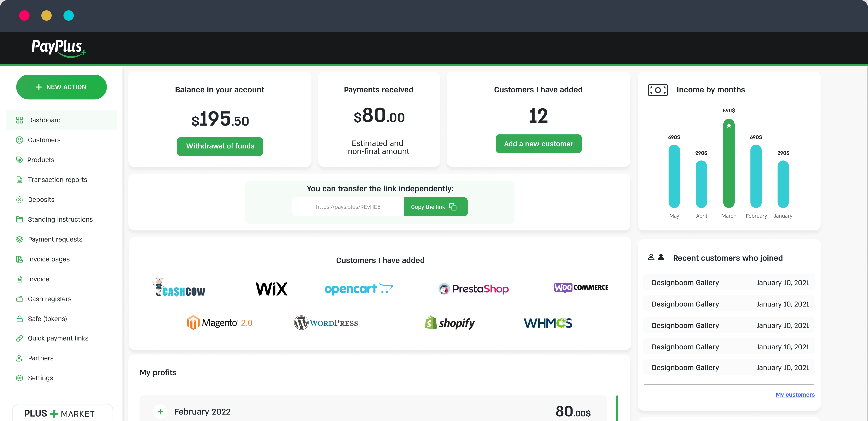Open Transaction reports from sidebar menu
Screen dimensions: 868x421
pyautogui.click(x=57, y=180)
